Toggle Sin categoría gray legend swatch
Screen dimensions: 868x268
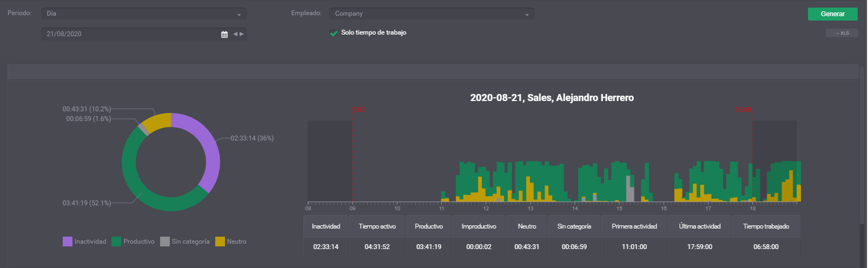165,242
